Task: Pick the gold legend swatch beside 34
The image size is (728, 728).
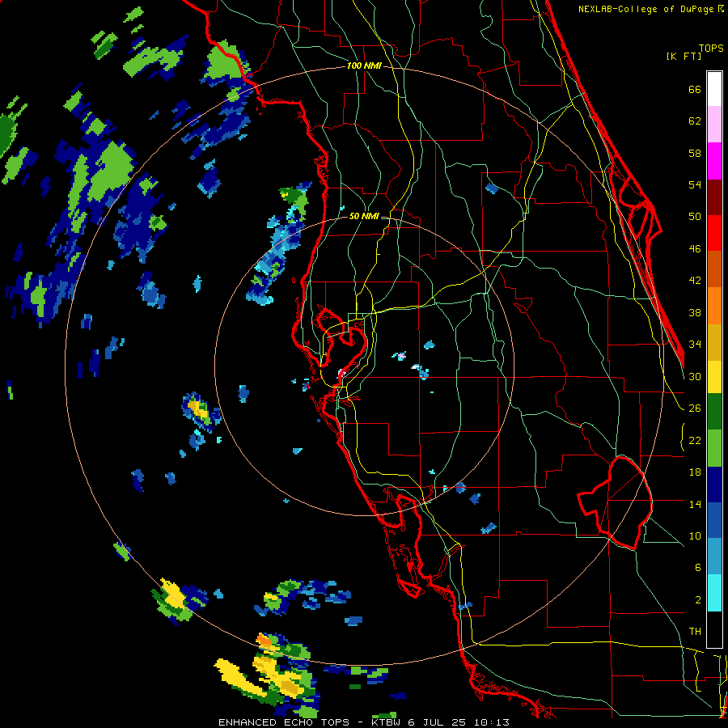Action: coord(714,342)
